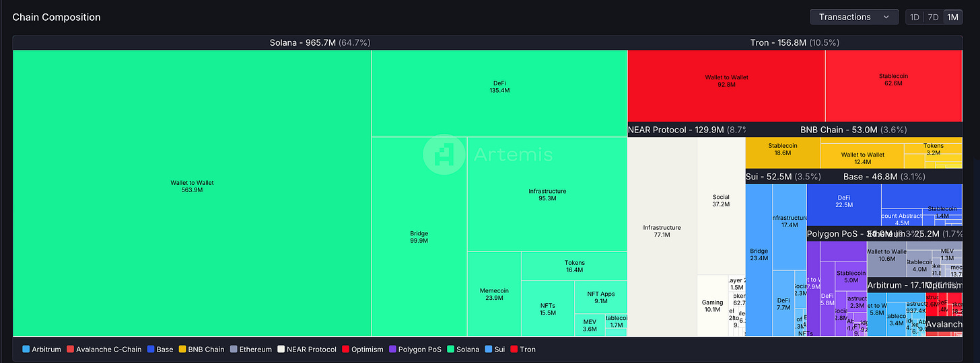Select NEAR Social 37.2M block

(x=721, y=206)
